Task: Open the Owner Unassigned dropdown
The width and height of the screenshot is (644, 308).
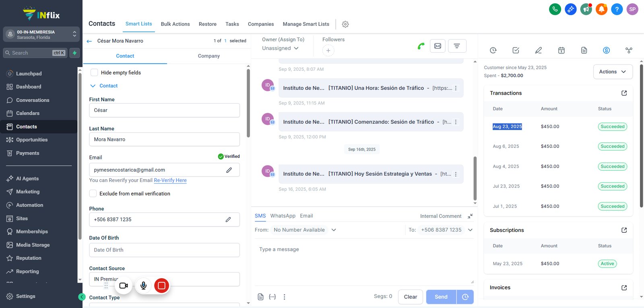Action: pos(281,48)
